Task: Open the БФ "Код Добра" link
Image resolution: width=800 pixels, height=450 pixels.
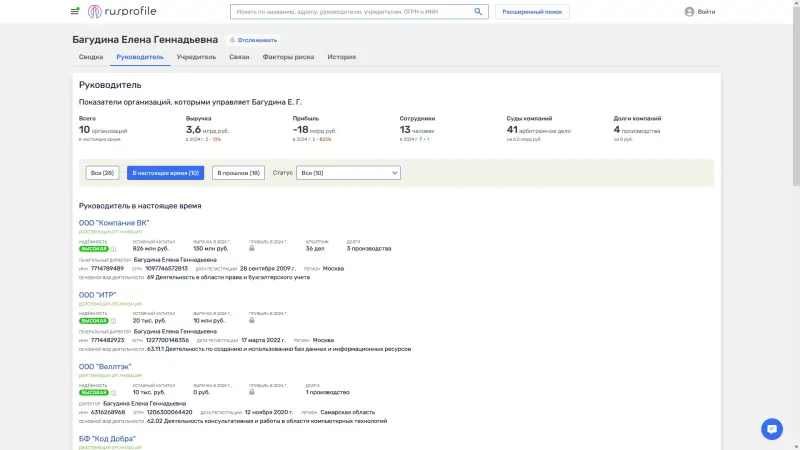Action: tap(107, 439)
